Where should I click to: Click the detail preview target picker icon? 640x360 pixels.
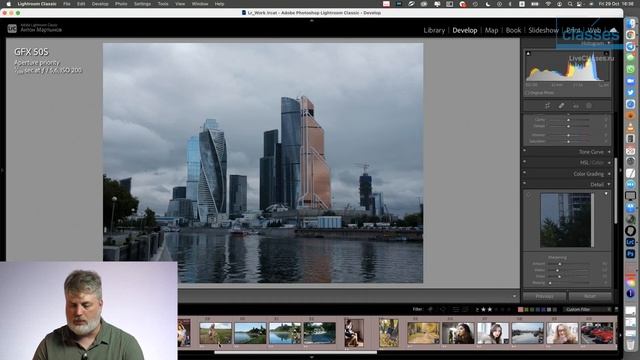[x=529, y=195]
